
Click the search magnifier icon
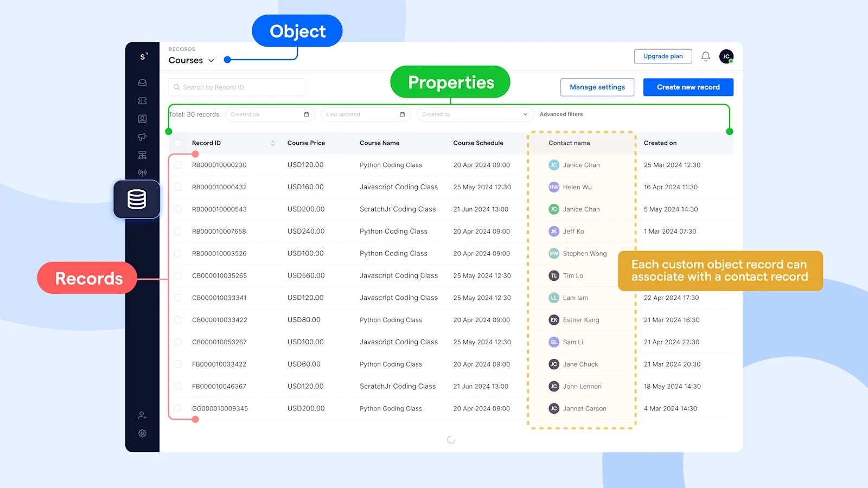point(176,87)
